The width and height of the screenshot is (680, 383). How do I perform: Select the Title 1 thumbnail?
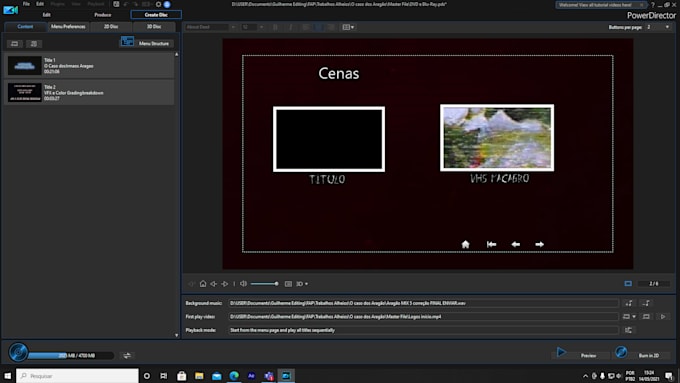25,66
